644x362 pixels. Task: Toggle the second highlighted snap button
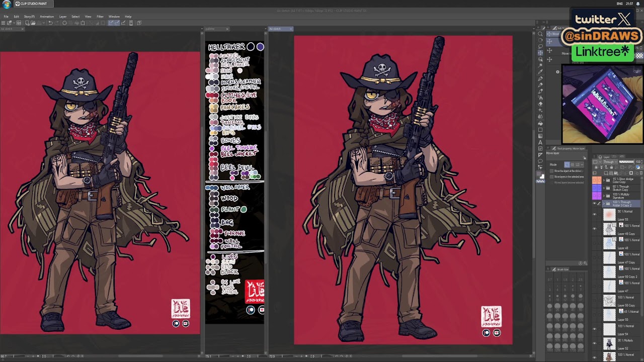(117, 23)
